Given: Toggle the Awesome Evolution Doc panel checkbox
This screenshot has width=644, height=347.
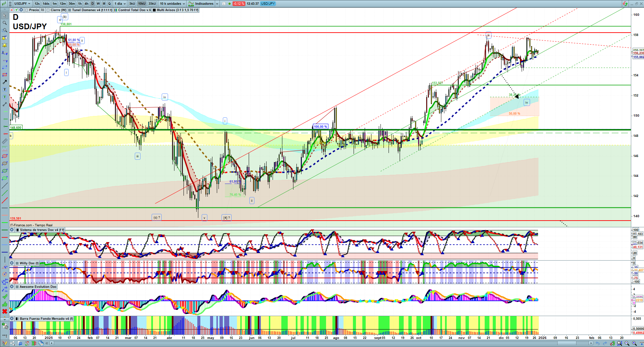Looking at the screenshot, I should pos(17,287).
